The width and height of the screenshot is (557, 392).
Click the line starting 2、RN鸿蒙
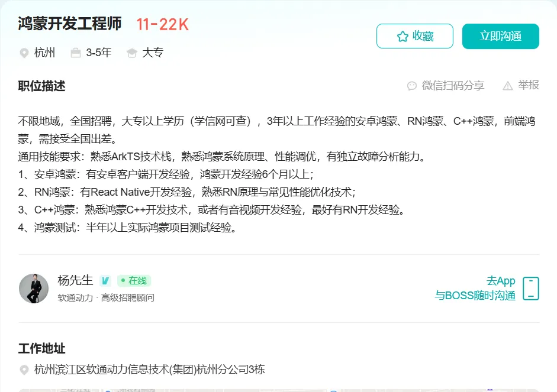187,192
